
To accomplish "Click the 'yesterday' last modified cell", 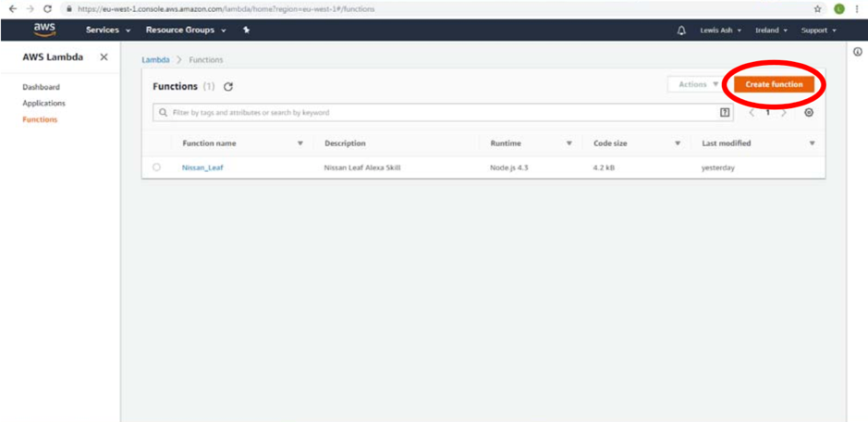I will [x=718, y=168].
